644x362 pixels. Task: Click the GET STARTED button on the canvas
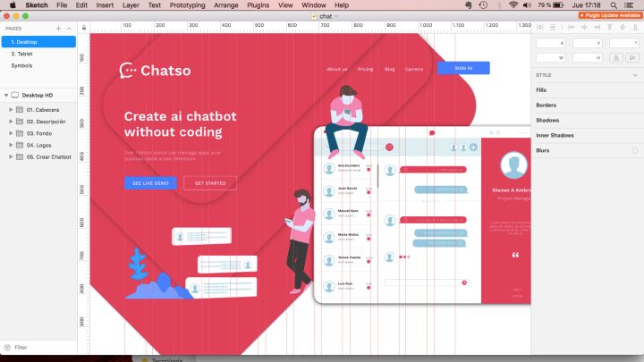click(x=210, y=183)
